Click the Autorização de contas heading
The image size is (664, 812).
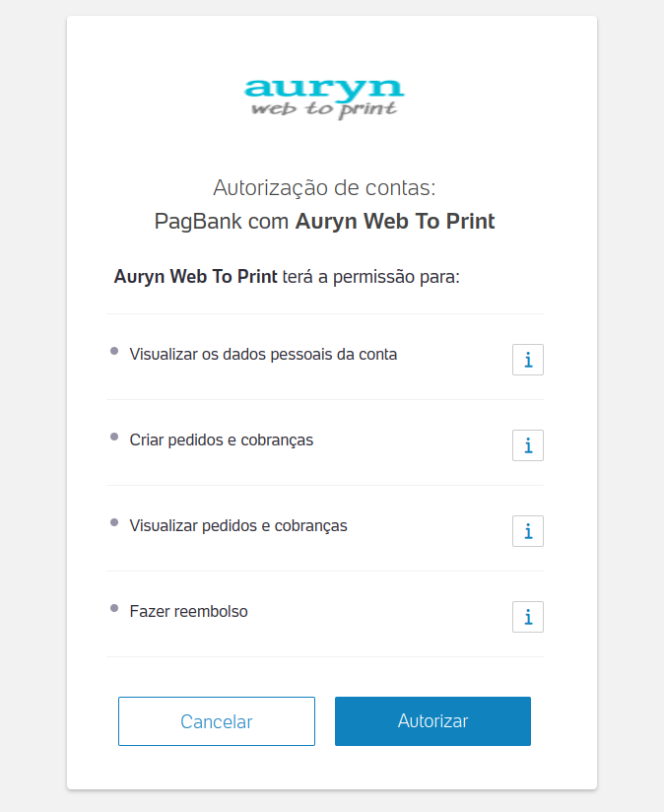[324, 187]
